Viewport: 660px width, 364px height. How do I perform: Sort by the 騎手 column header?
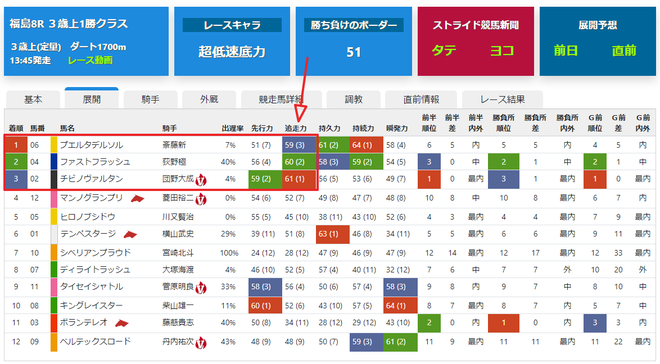click(x=169, y=128)
